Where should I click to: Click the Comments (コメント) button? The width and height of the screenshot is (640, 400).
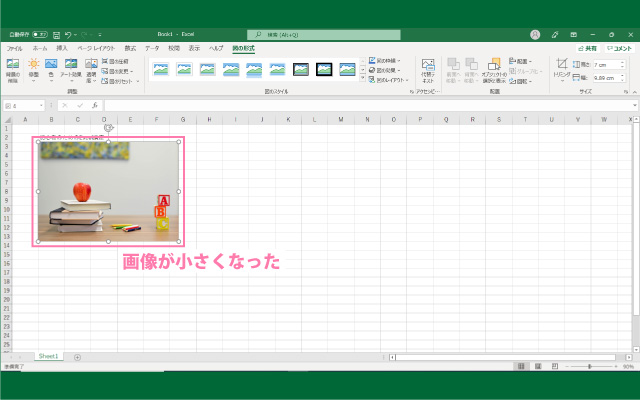pyautogui.click(x=620, y=48)
